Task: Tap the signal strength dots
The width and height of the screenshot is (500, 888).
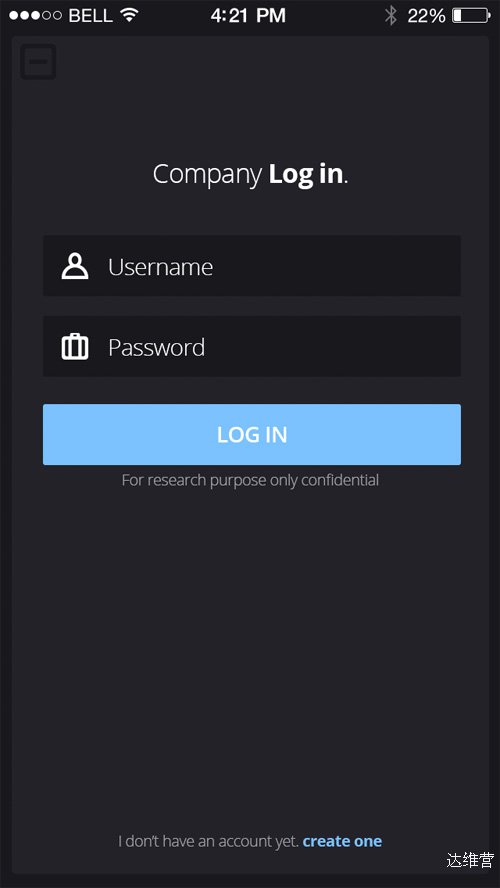Action: [35, 15]
